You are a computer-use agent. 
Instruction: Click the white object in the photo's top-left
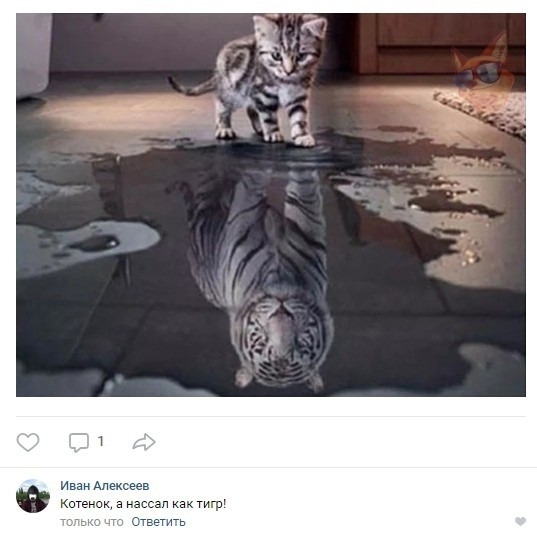point(34,55)
